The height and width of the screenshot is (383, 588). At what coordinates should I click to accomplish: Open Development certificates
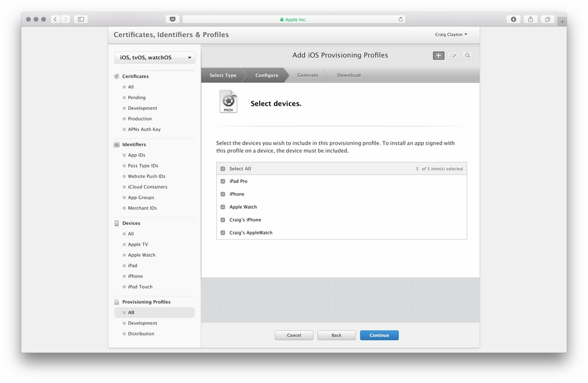(142, 108)
